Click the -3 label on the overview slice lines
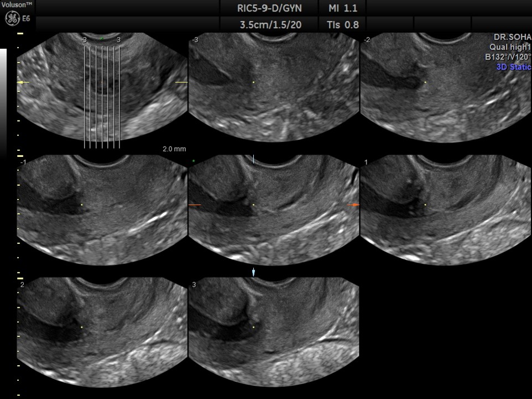This screenshot has height=399, width=532. click(x=84, y=40)
